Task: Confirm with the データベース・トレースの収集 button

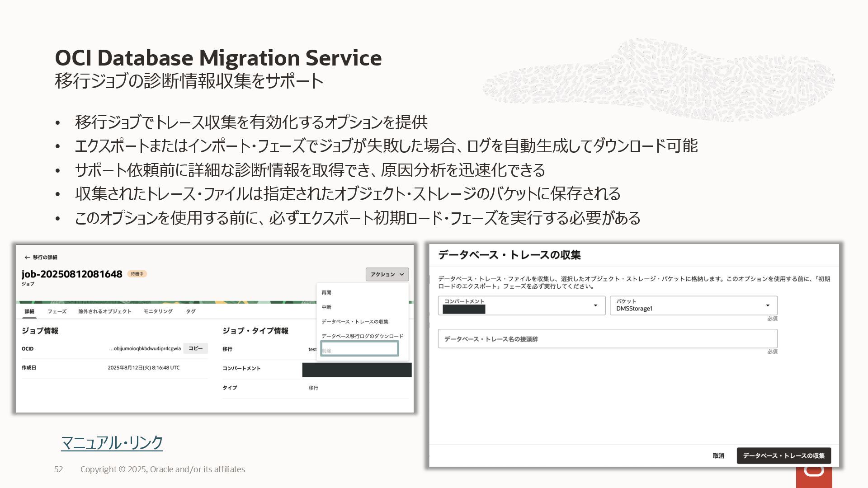Action: pyautogui.click(x=784, y=455)
